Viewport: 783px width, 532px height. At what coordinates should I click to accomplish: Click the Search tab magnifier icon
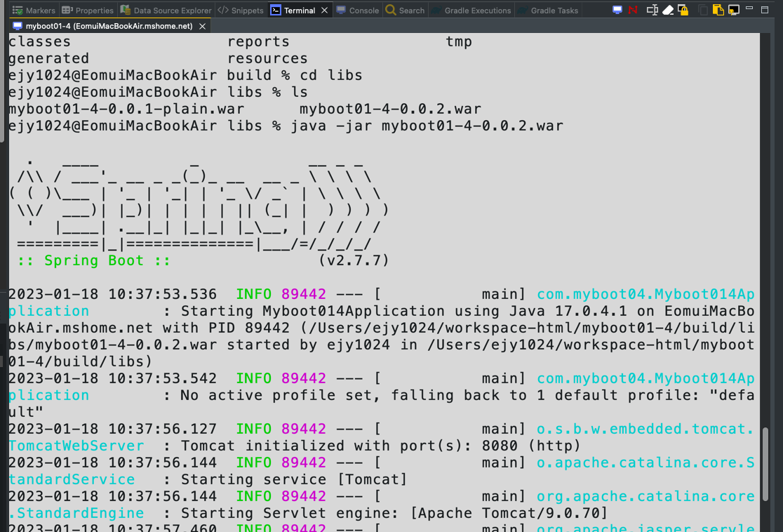click(391, 10)
